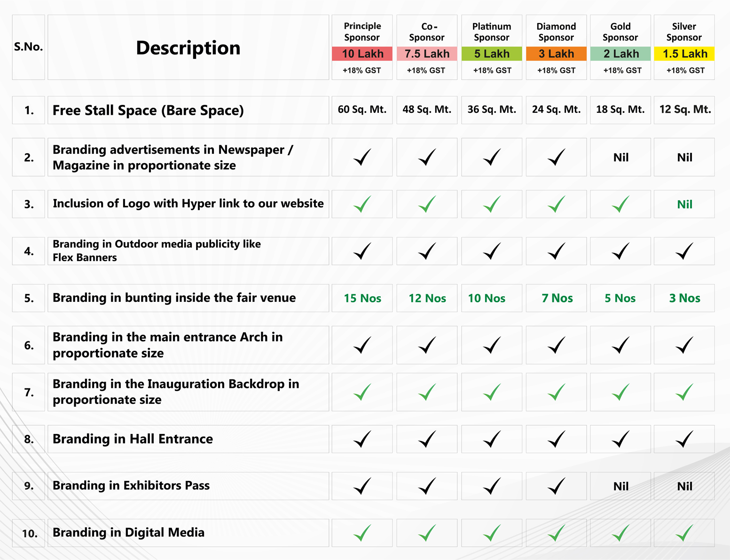
Task: Select the Platinum Sponsor column heading
Action: point(492,32)
